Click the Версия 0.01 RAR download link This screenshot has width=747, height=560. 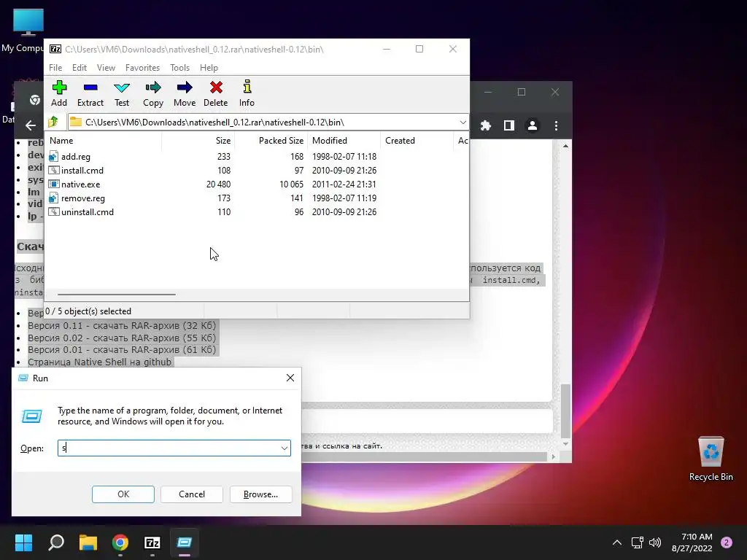(122, 349)
